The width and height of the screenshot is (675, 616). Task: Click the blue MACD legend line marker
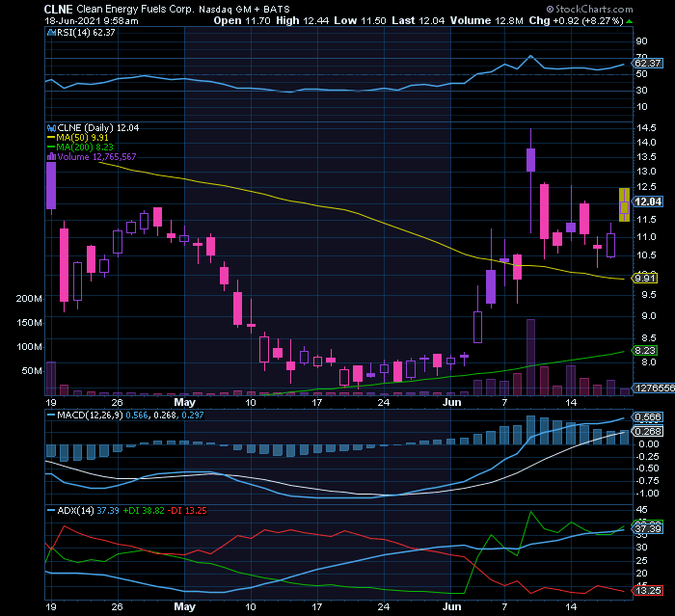click(51, 415)
